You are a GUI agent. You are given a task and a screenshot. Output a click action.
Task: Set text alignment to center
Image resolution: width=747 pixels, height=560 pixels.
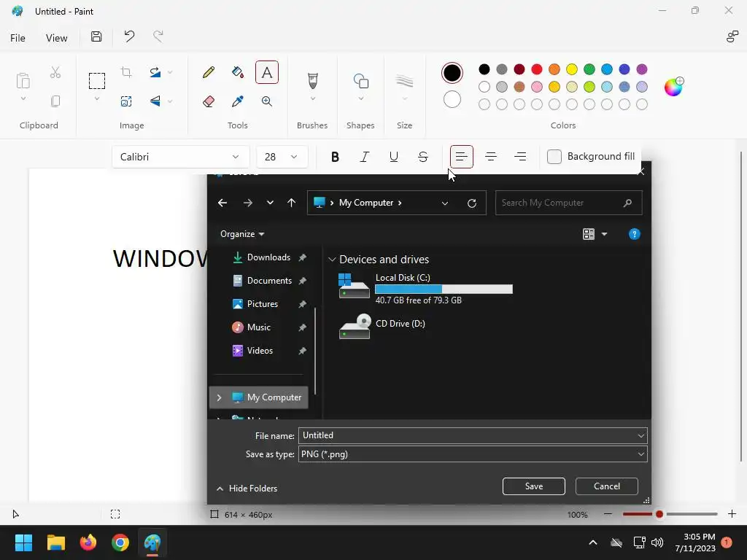491,157
